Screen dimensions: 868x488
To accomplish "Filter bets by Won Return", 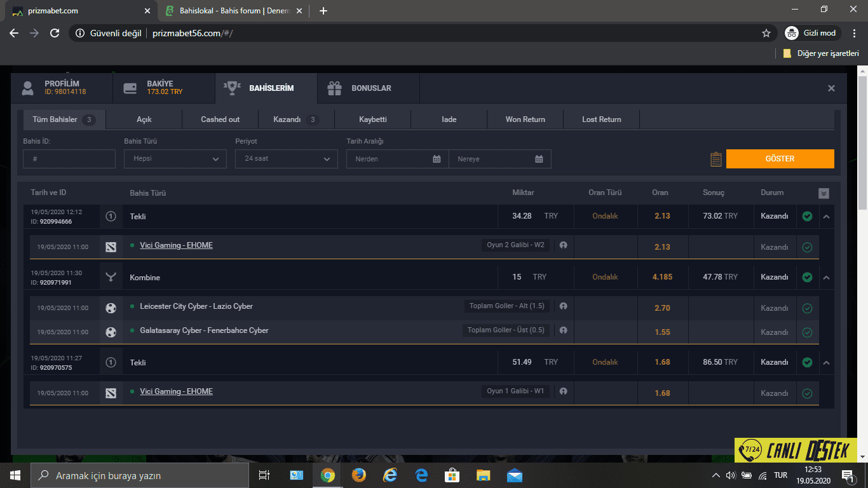I will point(526,119).
